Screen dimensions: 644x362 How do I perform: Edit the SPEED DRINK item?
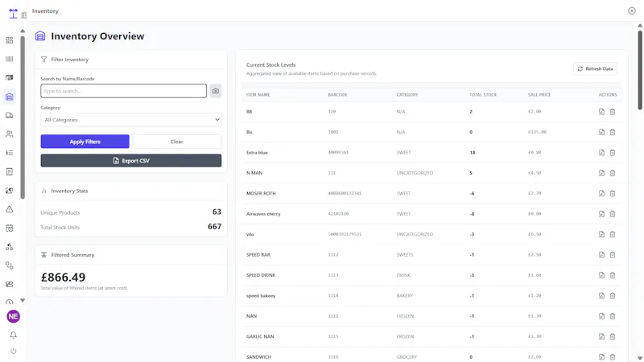601,275
